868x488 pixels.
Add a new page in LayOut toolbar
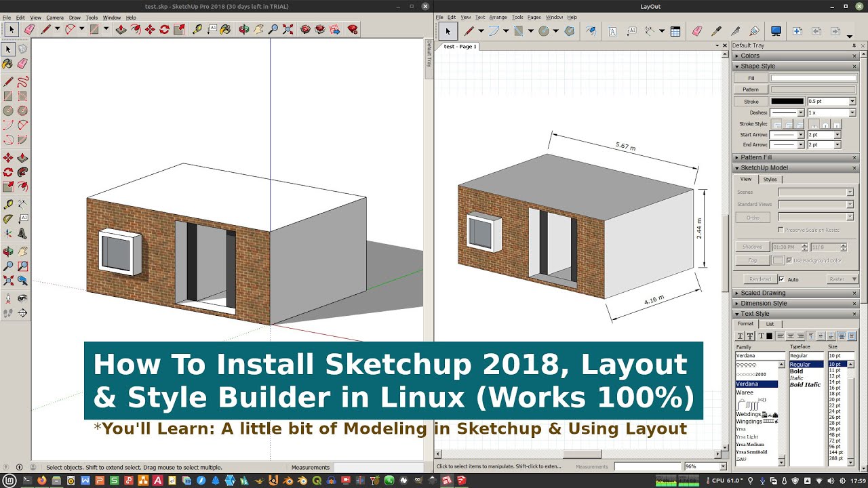click(797, 31)
